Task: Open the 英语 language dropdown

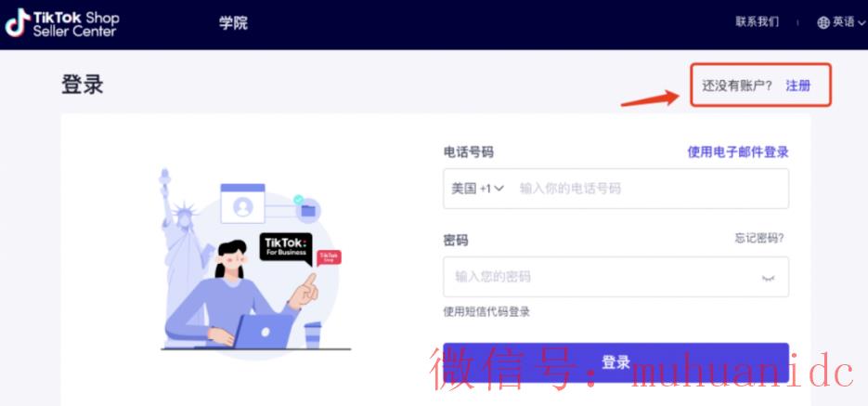Action: click(x=849, y=22)
